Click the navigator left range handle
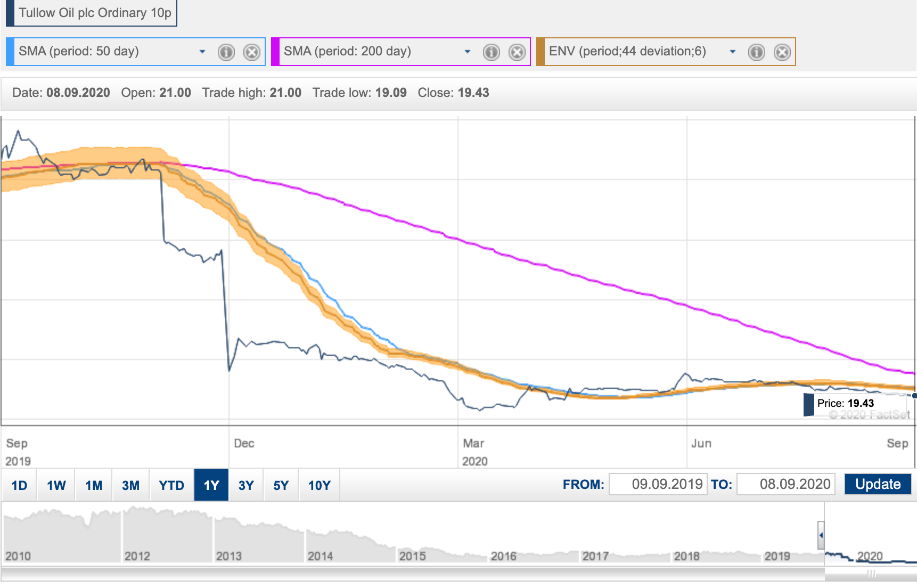The image size is (917, 588). pos(821,535)
